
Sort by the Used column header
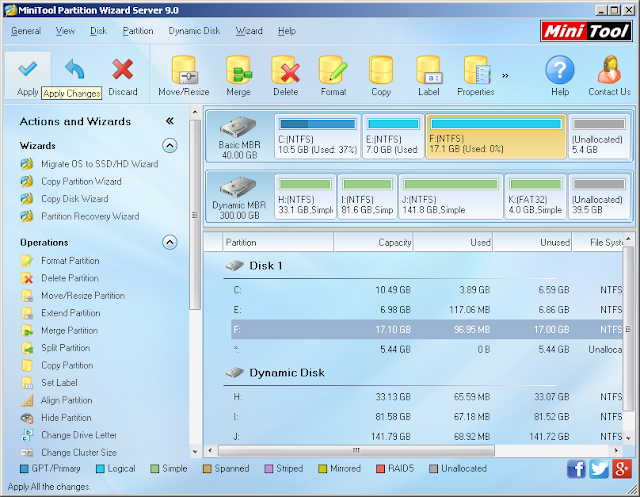point(453,242)
